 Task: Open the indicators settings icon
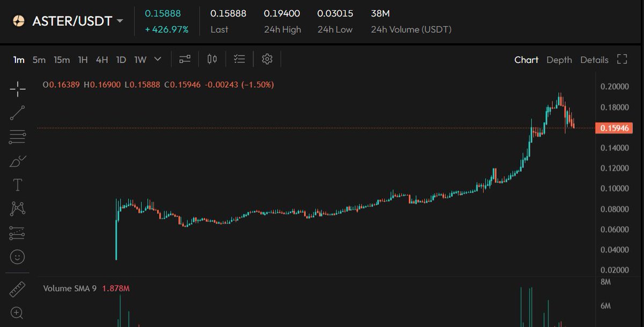coord(185,60)
